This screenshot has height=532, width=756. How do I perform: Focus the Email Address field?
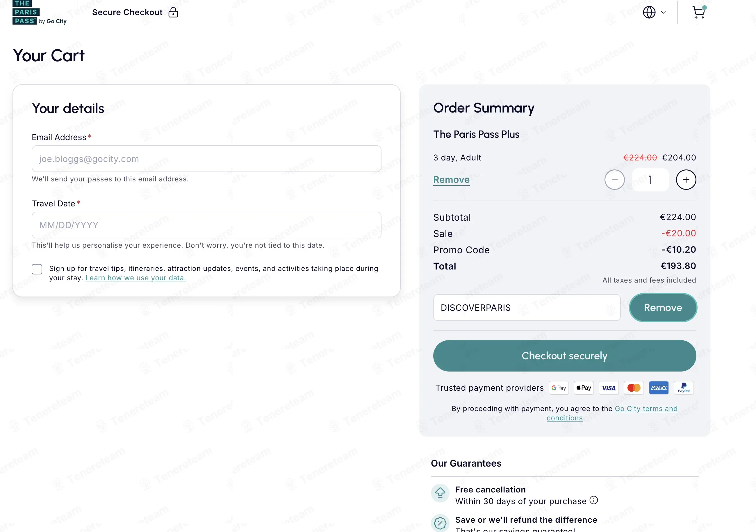(x=206, y=159)
